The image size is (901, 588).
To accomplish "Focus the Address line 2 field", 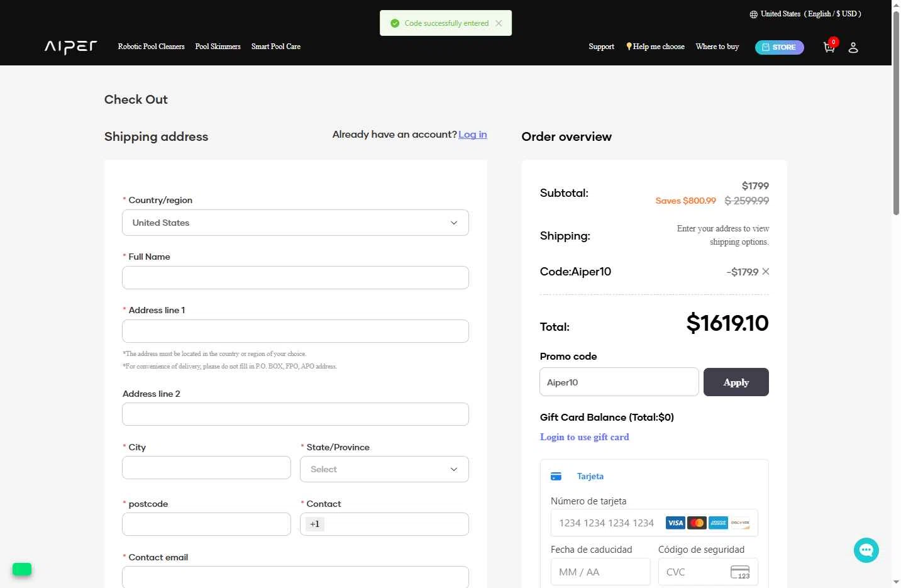I will 296,414.
